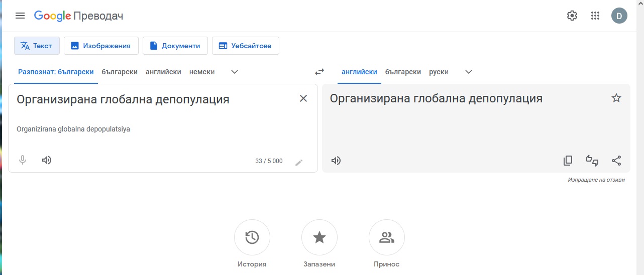Save translation with the star icon

pyautogui.click(x=616, y=98)
